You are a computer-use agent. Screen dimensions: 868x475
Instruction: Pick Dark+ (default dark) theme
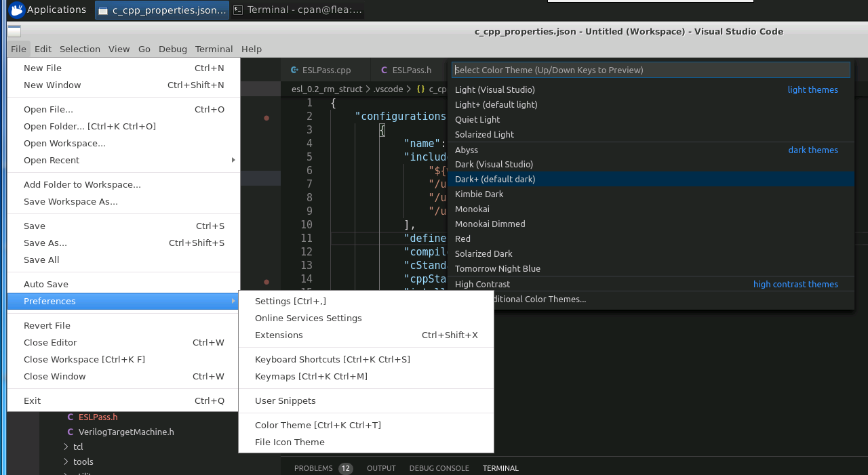click(x=651, y=179)
